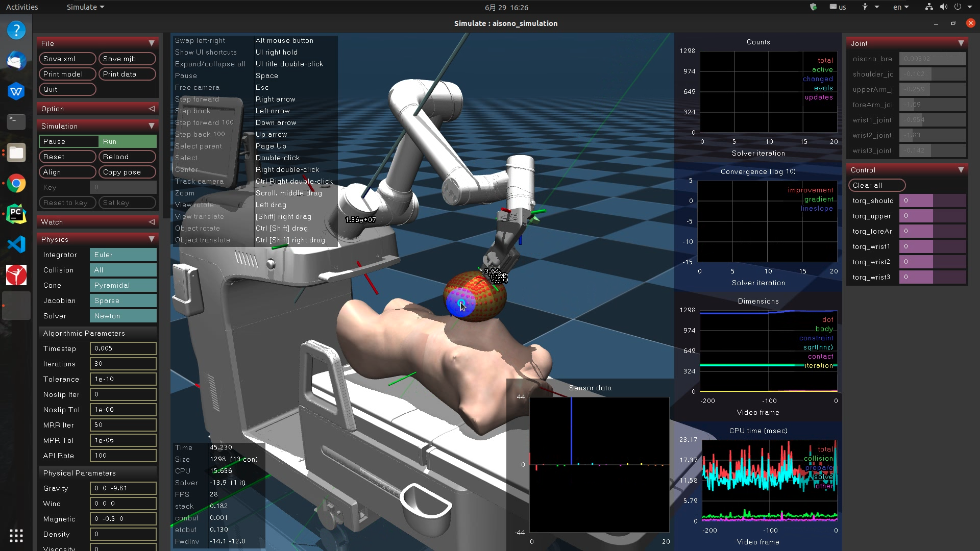The height and width of the screenshot is (551, 980).
Task: Open the Jacobian Sparse selector
Action: (x=123, y=300)
